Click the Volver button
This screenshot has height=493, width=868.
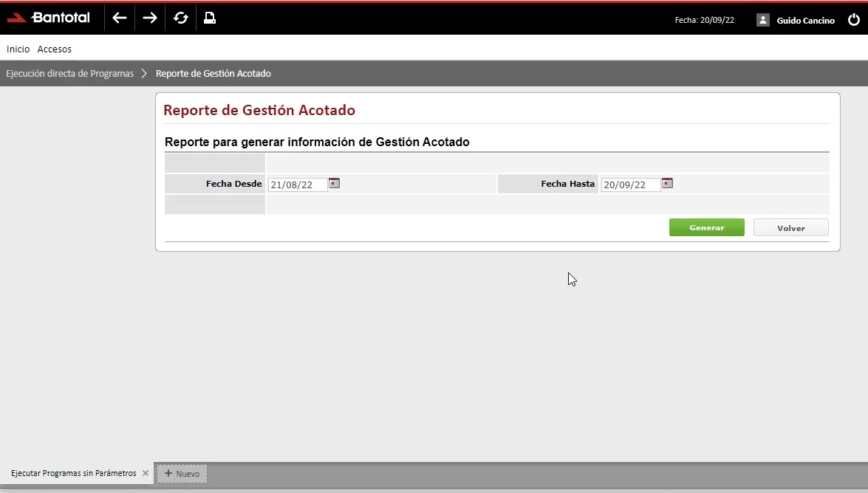(x=790, y=227)
